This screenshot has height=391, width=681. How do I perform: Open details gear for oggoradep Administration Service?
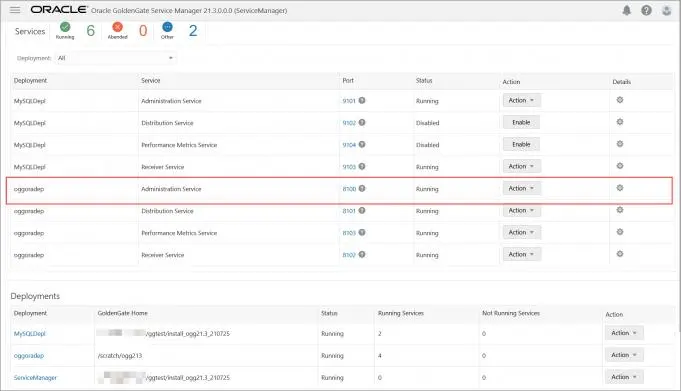click(x=620, y=188)
